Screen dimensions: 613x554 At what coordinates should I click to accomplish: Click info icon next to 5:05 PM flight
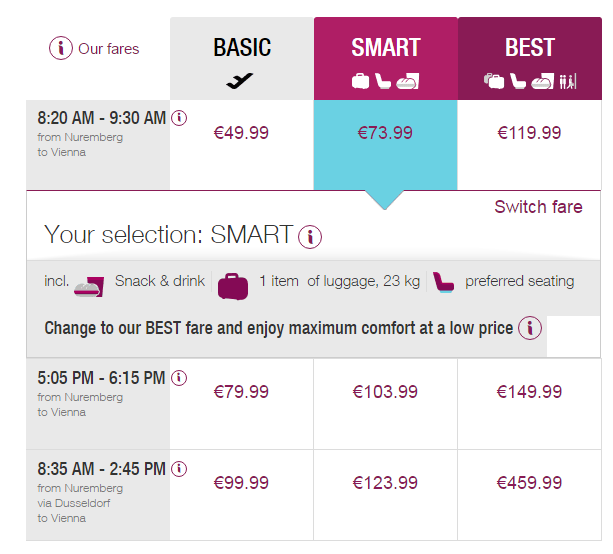pyautogui.click(x=179, y=378)
